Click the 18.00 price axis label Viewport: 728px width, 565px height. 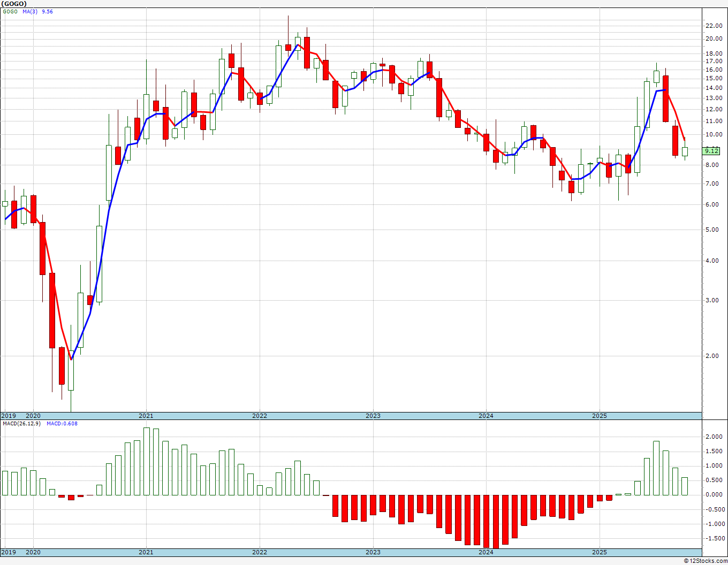pos(713,54)
